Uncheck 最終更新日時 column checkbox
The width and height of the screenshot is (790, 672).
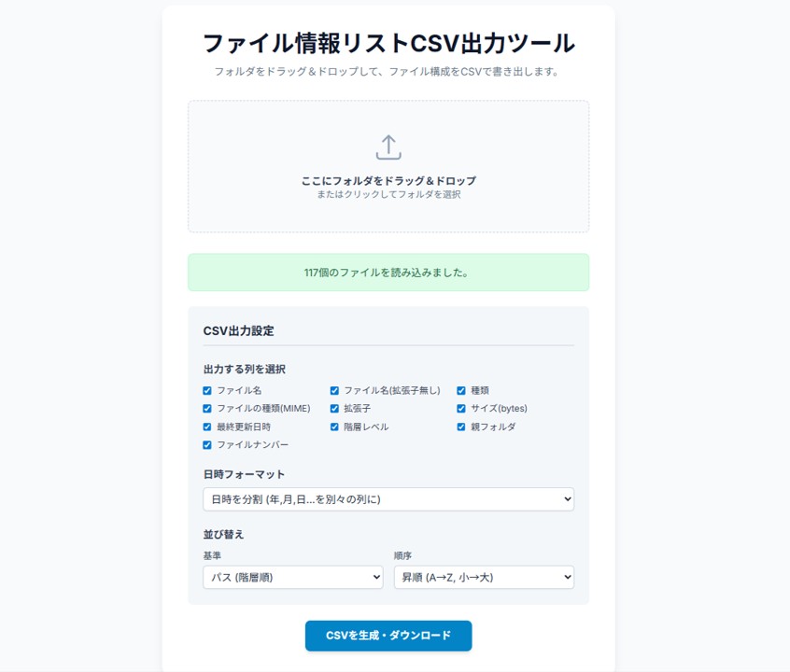pos(207,427)
